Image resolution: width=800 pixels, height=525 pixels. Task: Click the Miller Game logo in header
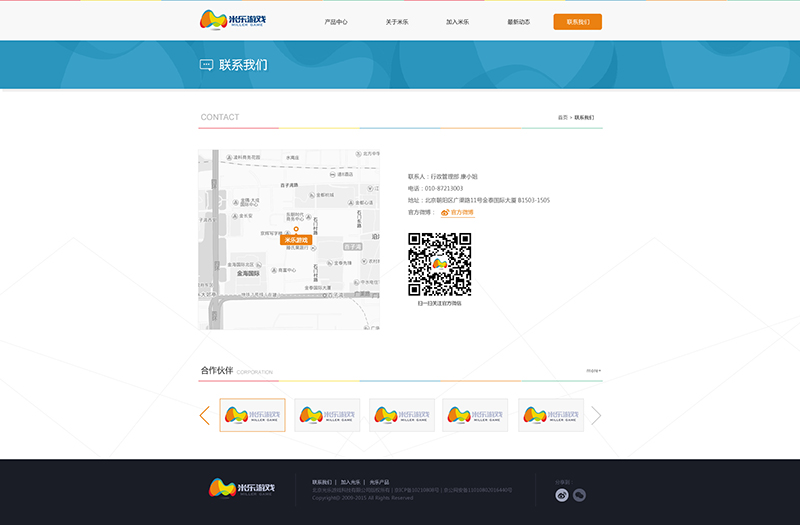pos(233,20)
